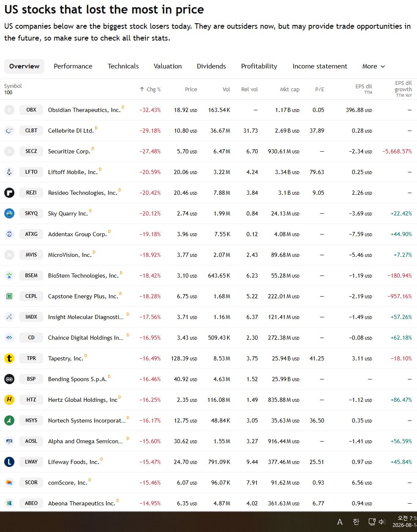Viewport: 417px width, 532px height.
Task: Open the OBX ticker symbol link
Action: click(31, 110)
